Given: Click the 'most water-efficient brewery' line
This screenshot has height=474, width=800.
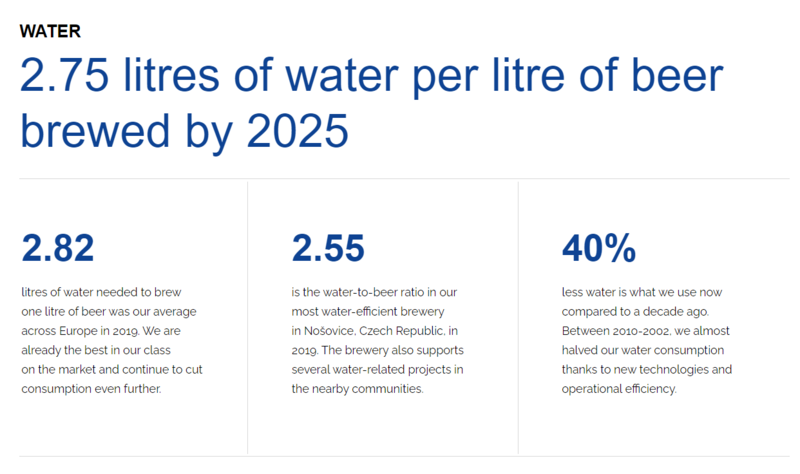Looking at the screenshot, I should pos(368,312).
